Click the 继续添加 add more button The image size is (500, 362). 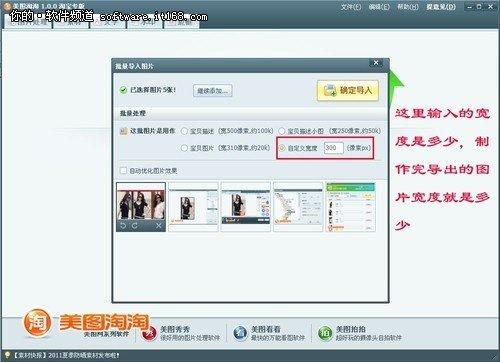[212, 91]
